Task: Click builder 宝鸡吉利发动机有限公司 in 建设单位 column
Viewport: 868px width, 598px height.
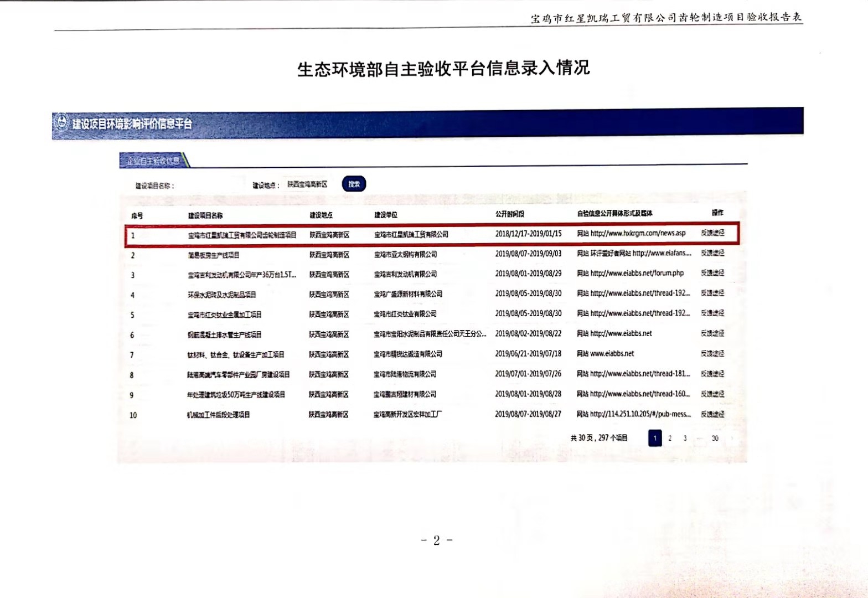Action: pyautogui.click(x=406, y=275)
